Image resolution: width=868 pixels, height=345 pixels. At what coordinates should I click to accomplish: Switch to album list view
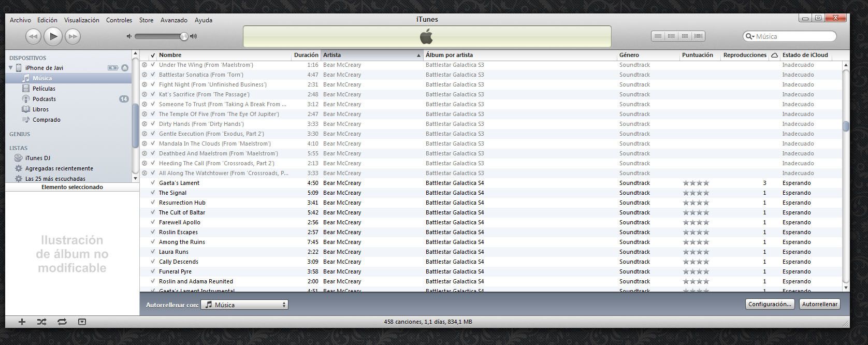tap(671, 36)
